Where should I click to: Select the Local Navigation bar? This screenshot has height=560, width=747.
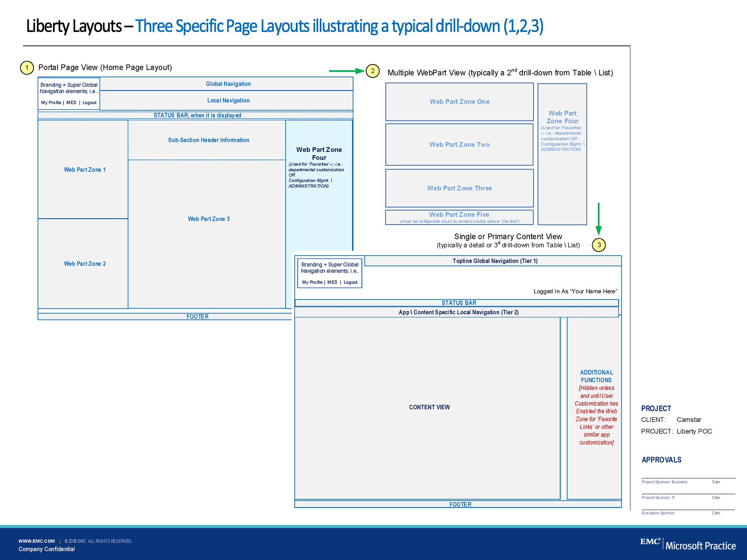coord(228,100)
